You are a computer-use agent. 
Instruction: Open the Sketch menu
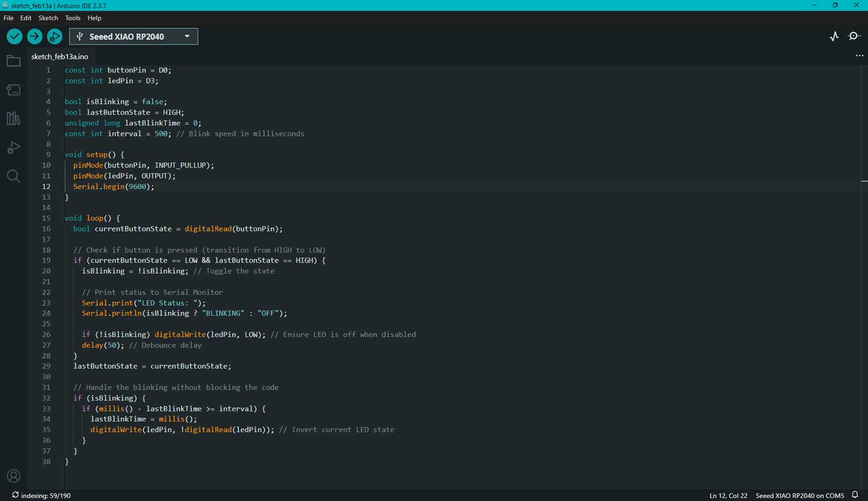[x=48, y=18]
